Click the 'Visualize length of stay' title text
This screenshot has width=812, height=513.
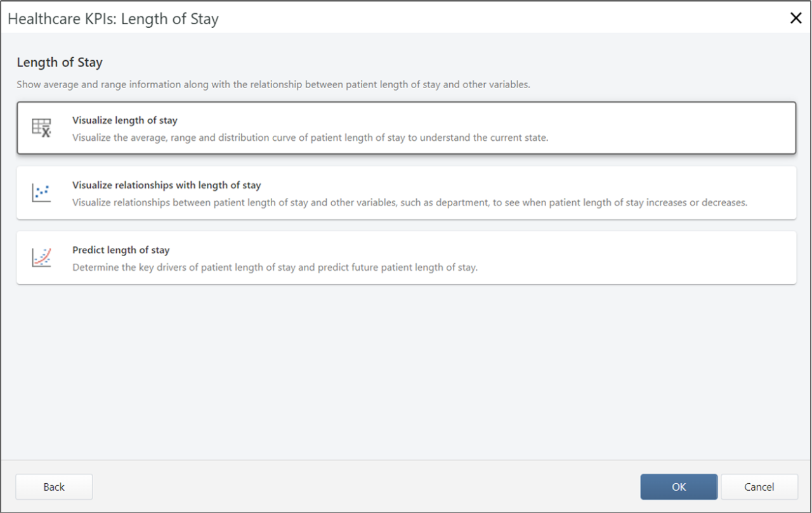[125, 120]
